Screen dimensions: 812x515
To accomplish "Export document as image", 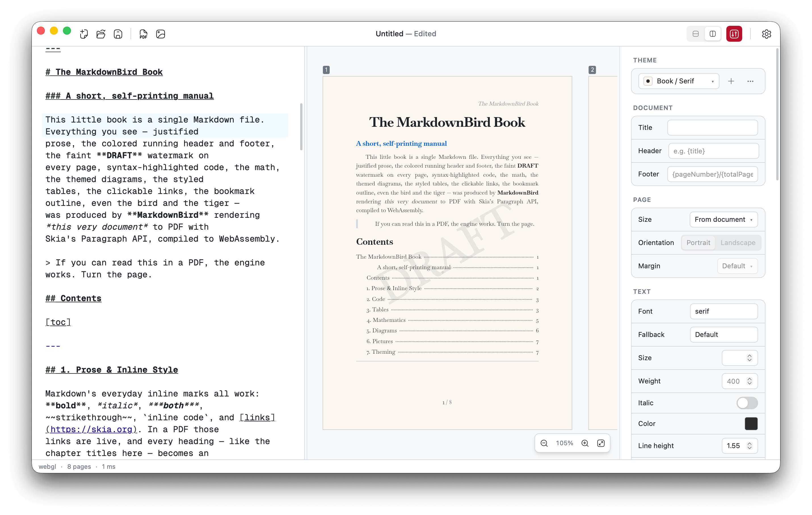I will click(x=161, y=34).
